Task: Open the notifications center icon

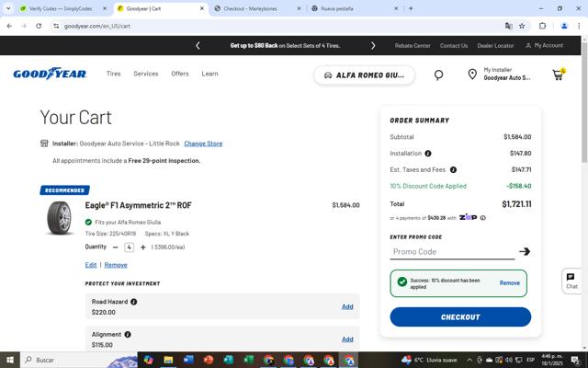Action: pyautogui.click(x=575, y=360)
